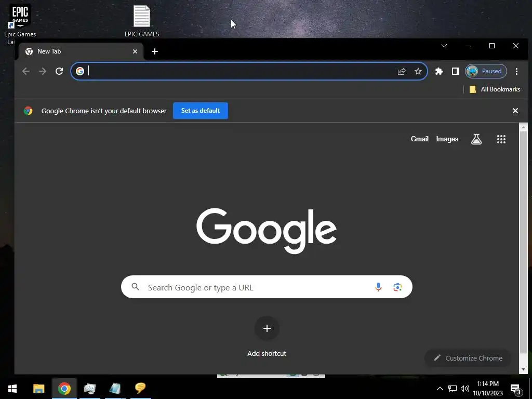This screenshot has height=399, width=532.
Task: Click Paused profile button
Action: click(486, 71)
